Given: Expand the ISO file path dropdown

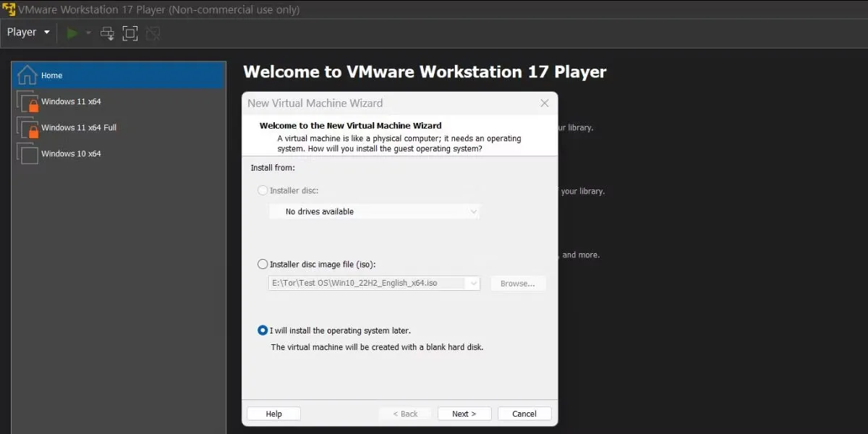Looking at the screenshot, I should (474, 283).
